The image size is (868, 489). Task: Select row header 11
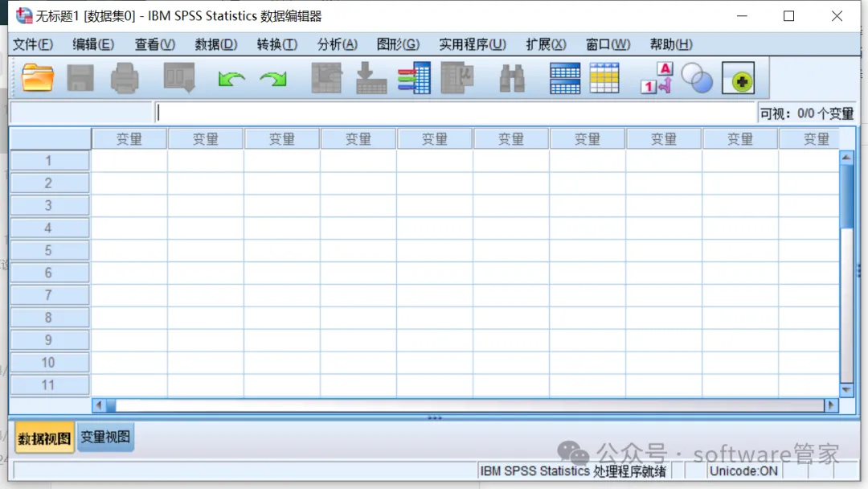[50, 385]
